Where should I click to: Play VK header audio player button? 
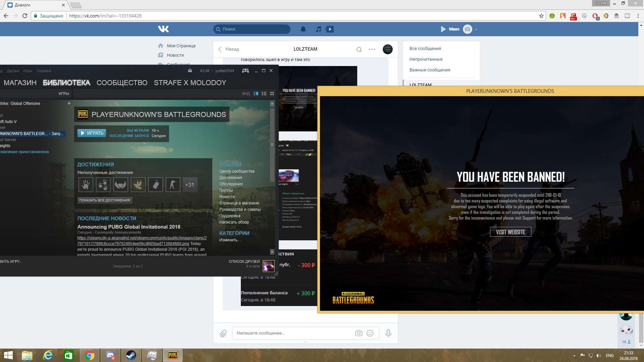coord(443,29)
